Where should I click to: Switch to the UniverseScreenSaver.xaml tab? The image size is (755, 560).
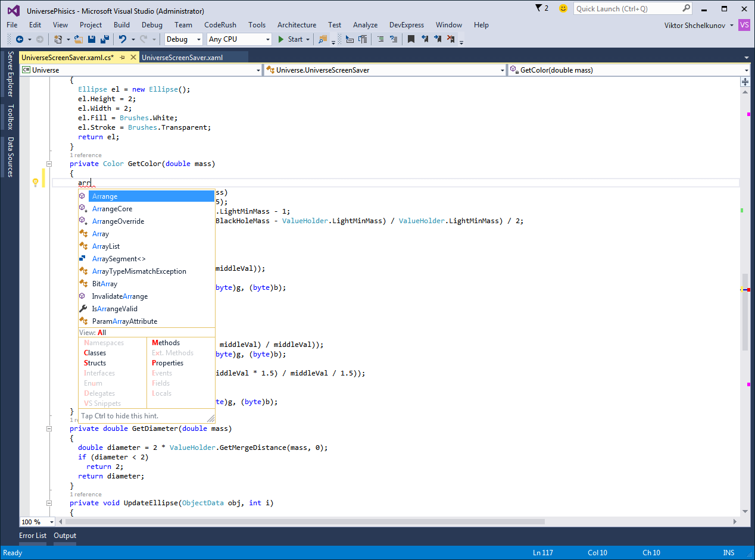pos(182,58)
